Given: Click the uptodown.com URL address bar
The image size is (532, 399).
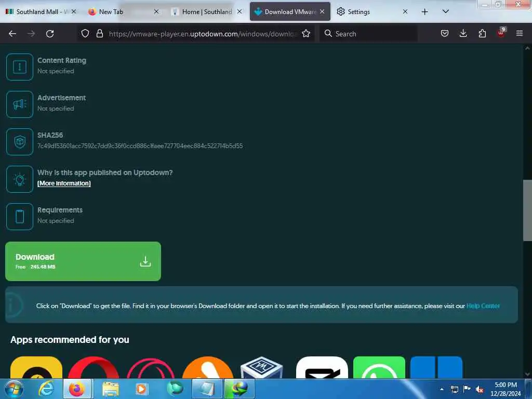Looking at the screenshot, I should pyautogui.click(x=203, y=34).
